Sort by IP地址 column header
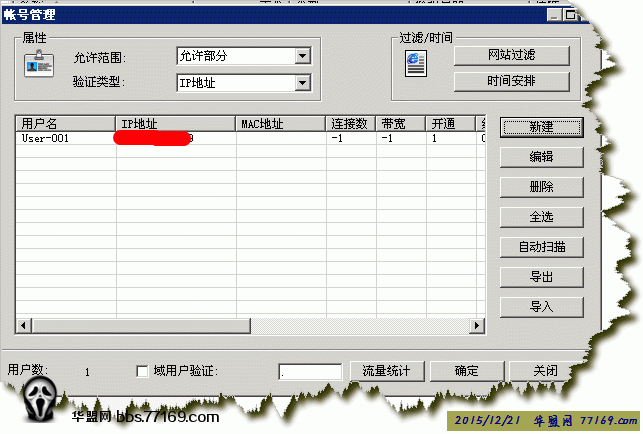Screen dimensions: 643x434 coord(176,124)
